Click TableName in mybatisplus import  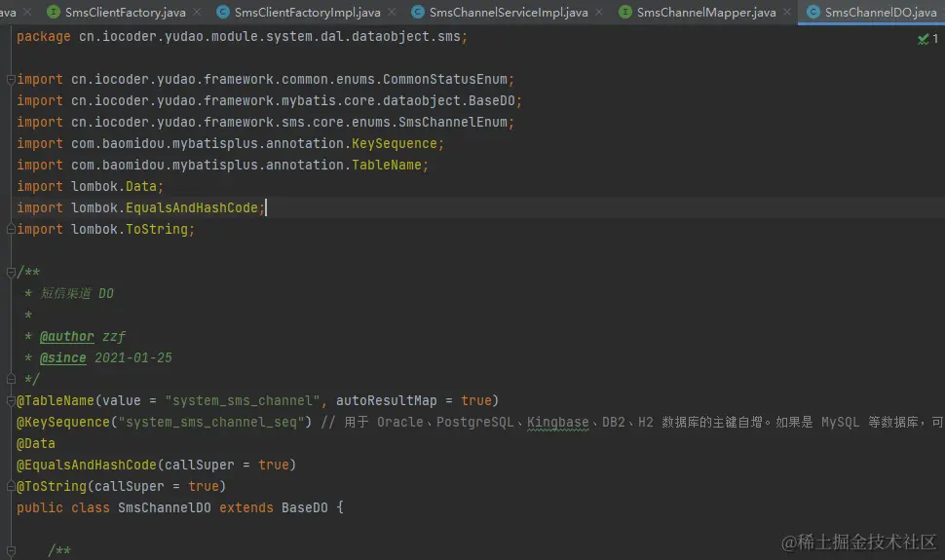pyautogui.click(x=387, y=166)
